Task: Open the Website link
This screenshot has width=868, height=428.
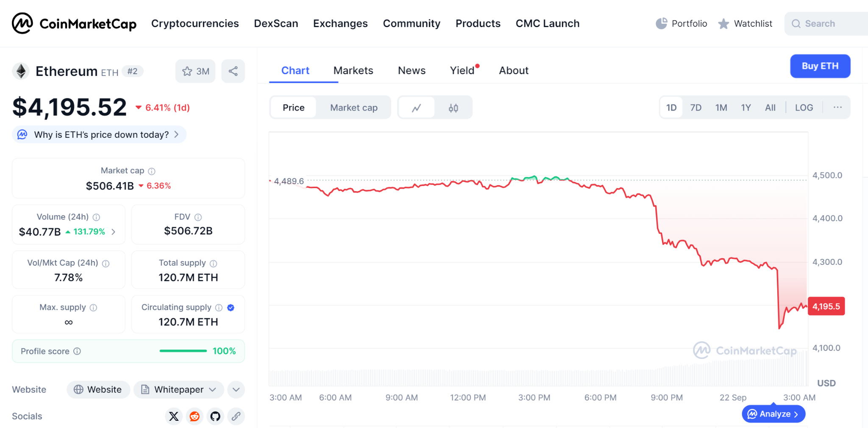Action: coord(98,389)
